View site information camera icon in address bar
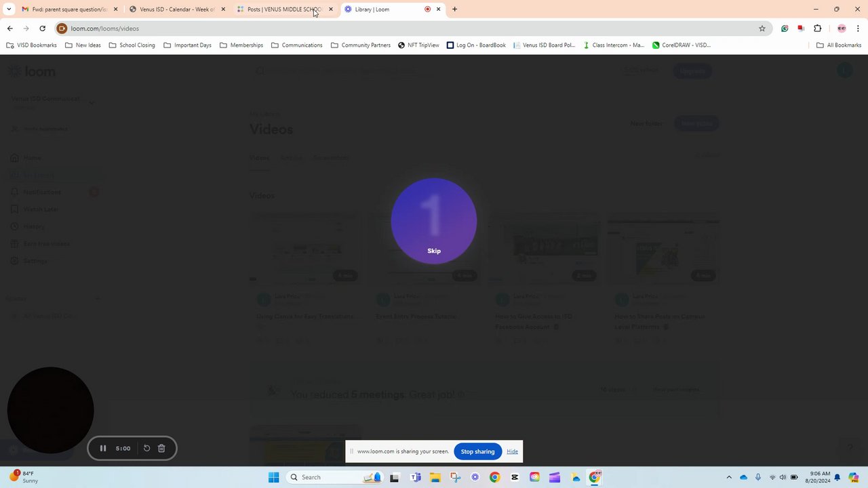Image resolution: width=868 pixels, height=488 pixels. 62,28
